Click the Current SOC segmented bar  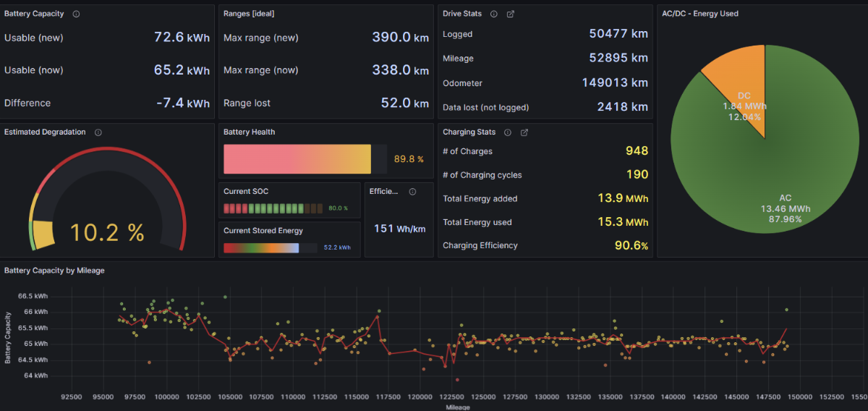pos(273,208)
